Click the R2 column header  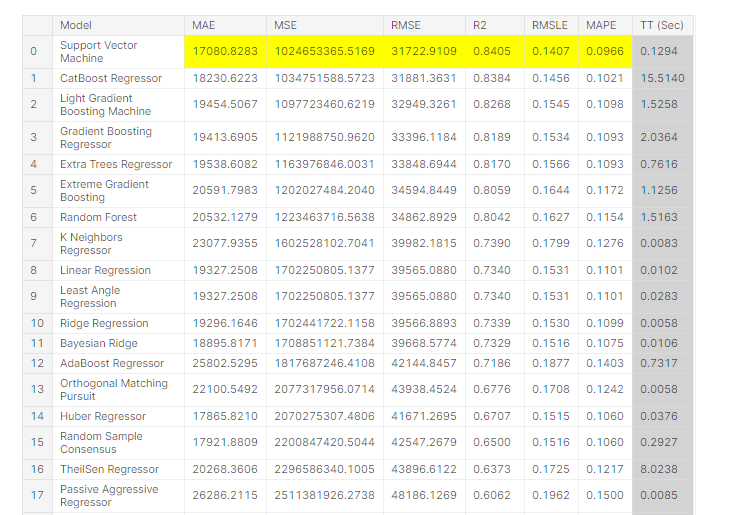pyautogui.click(x=481, y=25)
